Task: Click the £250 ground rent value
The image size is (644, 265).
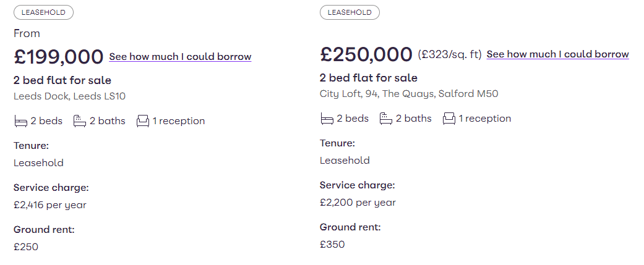Action: [26, 247]
